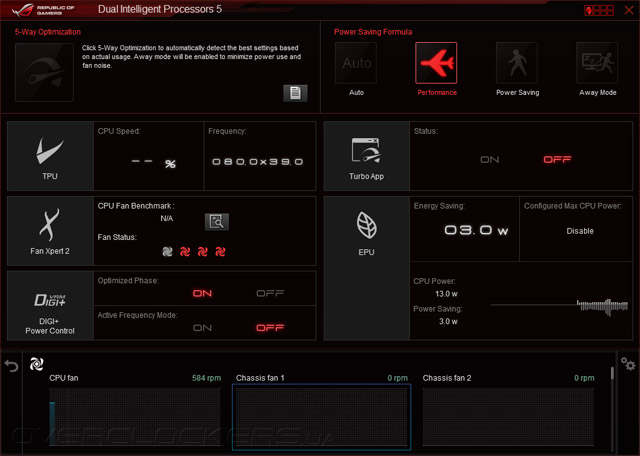
Task: Click the CPU Power 13.0 w reading
Action: click(x=447, y=294)
